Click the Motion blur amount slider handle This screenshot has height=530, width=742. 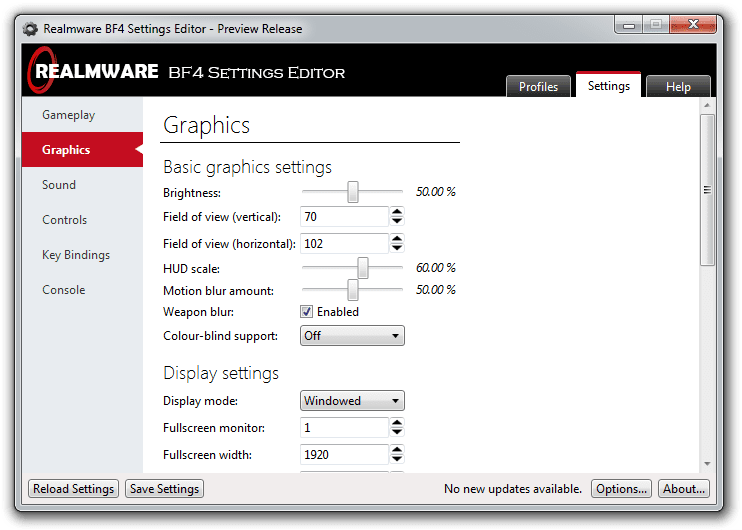[353, 290]
